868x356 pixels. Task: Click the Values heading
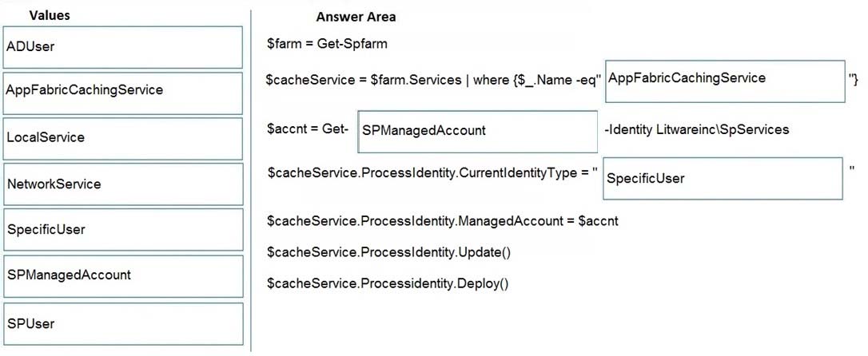pyautogui.click(x=50, y=15)
